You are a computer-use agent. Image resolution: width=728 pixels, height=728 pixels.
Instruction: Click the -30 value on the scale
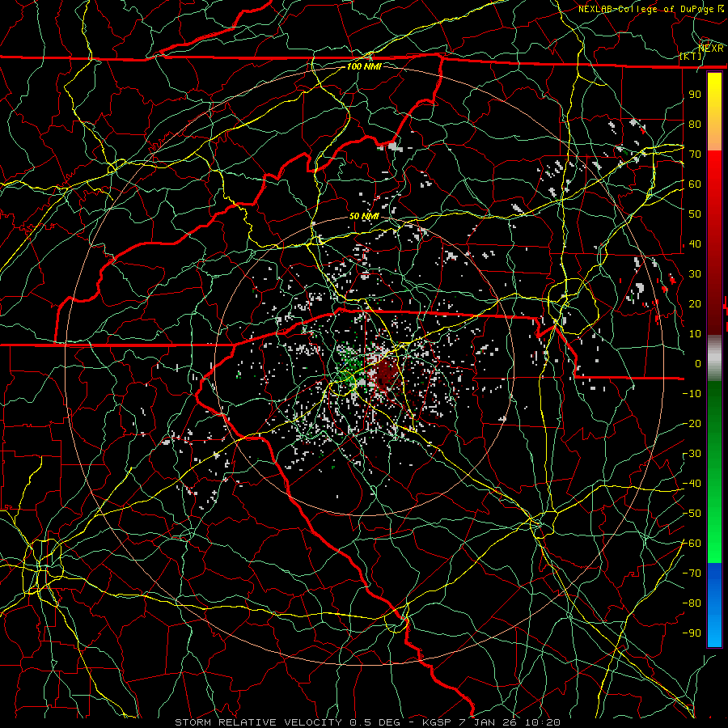tap(692, 454)
